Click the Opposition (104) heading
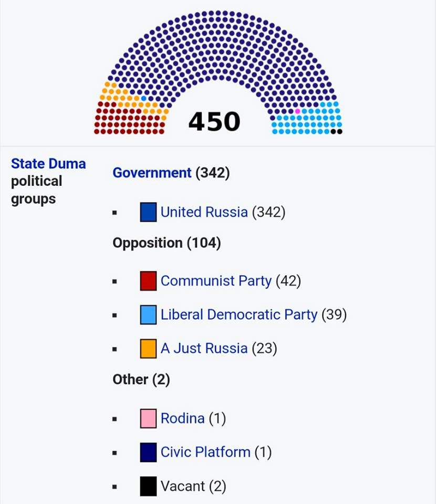436x504 pixels. click(x=167, y=243)
